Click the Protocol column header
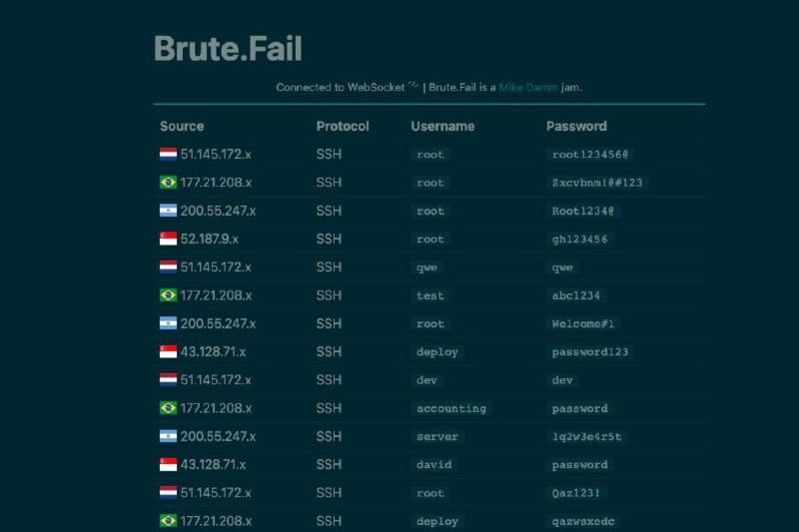 pyautogui.click(x=343, y=126)
